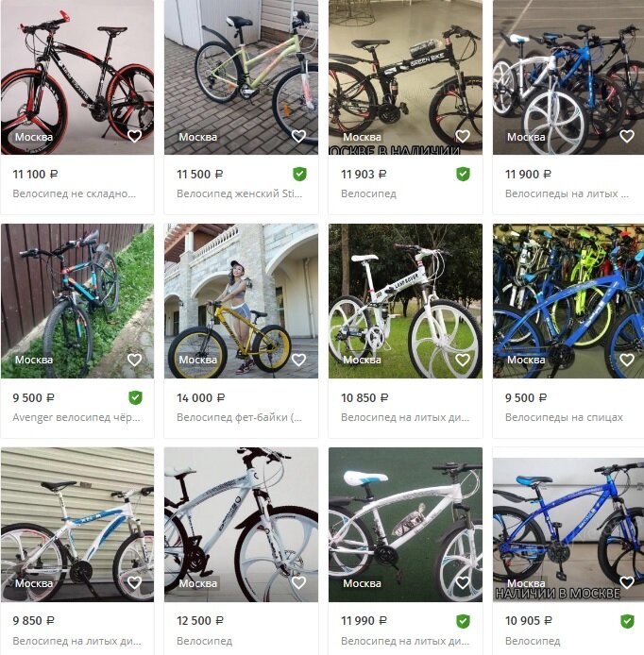Open blue bike 'наличии в Москве' thumbnail
This screenshot has height=655, width=644.
[x=568, y=529]
